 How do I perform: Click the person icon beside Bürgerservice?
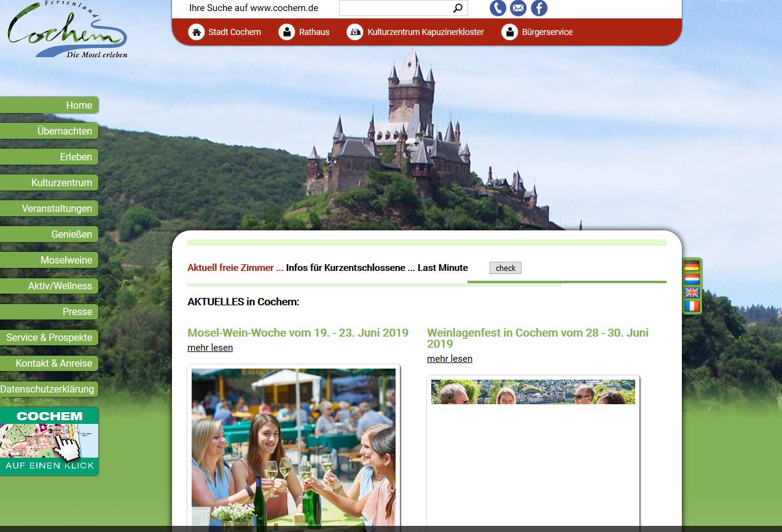click(x=509, y=32)
